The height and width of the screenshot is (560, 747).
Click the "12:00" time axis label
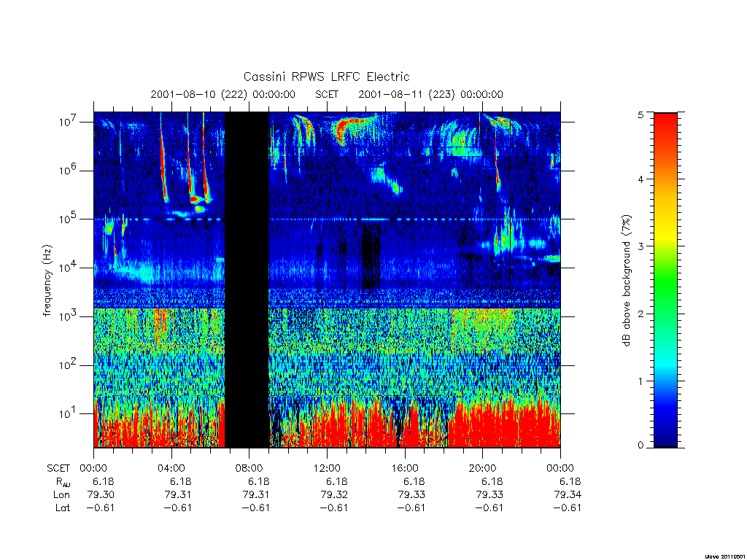point(327,468)
